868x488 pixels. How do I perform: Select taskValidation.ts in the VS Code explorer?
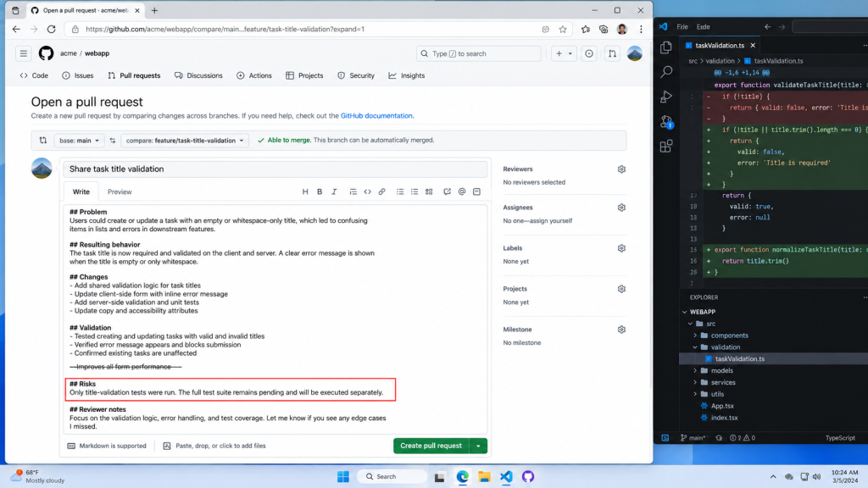coord(739,359)
